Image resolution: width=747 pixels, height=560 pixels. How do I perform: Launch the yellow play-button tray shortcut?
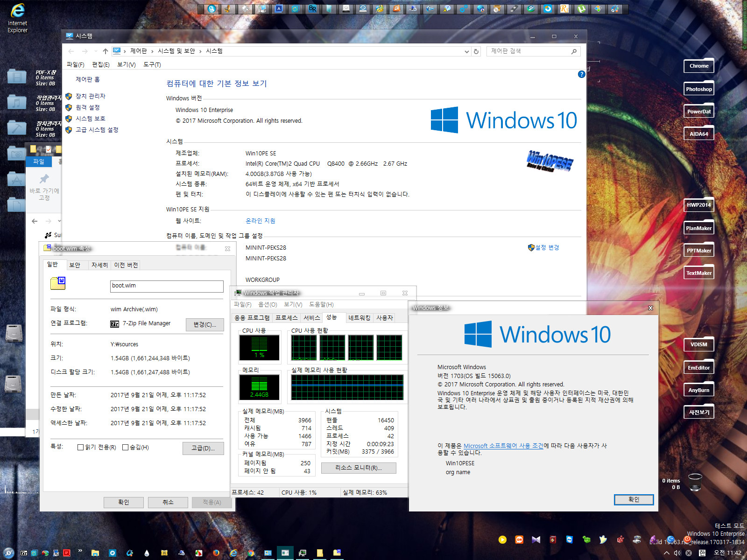click(x=502, y=539)
